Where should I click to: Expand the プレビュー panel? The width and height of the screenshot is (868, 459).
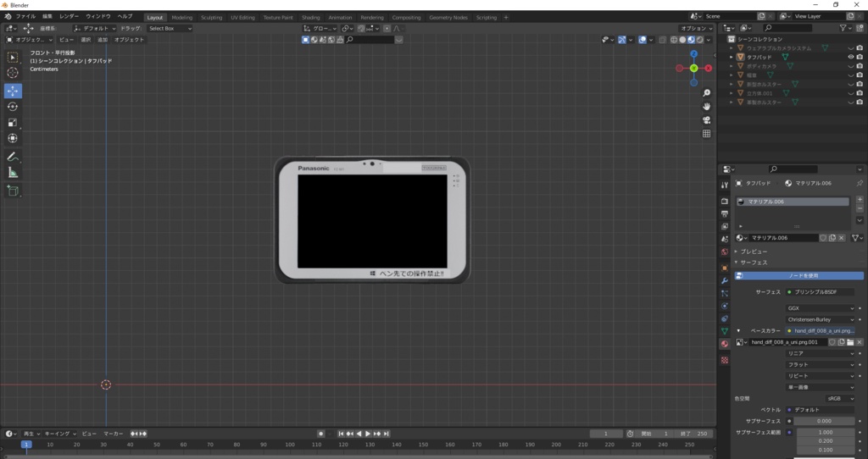point(754,252)
